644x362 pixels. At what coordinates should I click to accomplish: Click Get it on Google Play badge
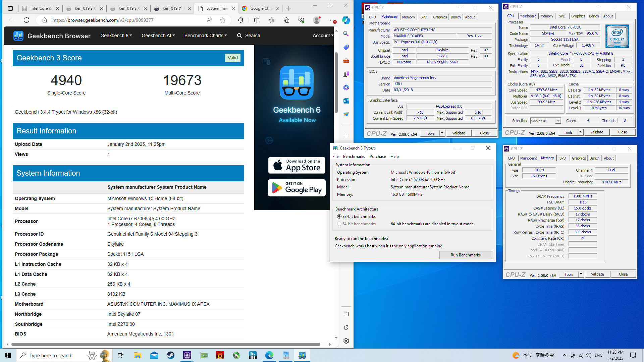pos(297,188)
